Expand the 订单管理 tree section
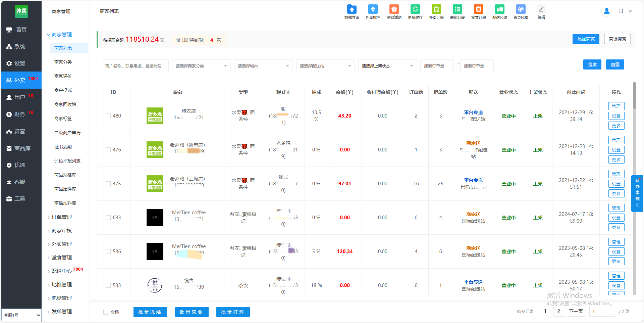644x323 pixels. coord(62,217)
